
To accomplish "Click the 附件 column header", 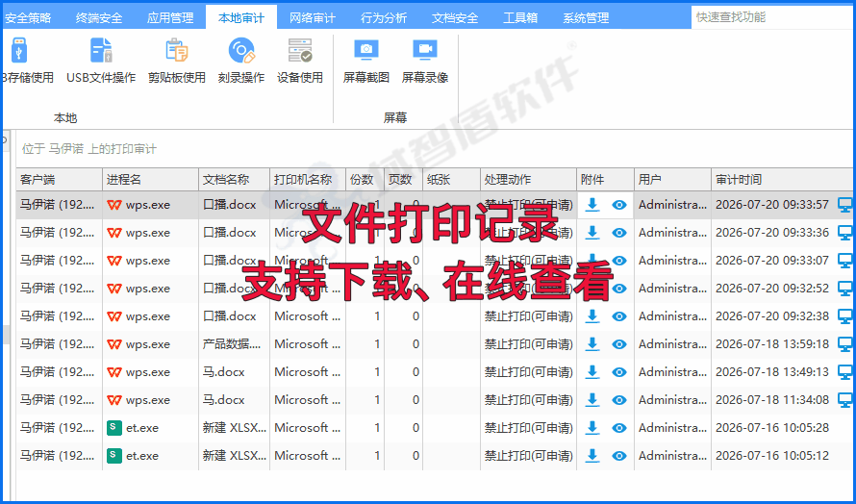I will tap(605, 180).
